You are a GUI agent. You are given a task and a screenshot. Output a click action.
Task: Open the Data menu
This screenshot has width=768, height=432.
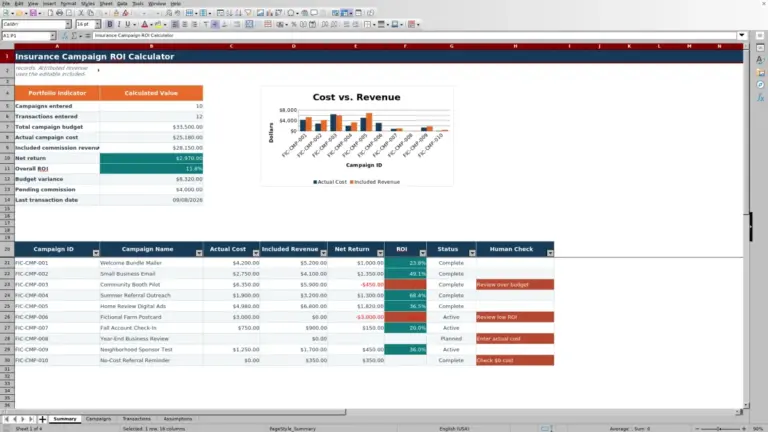(x=122, y=3)
